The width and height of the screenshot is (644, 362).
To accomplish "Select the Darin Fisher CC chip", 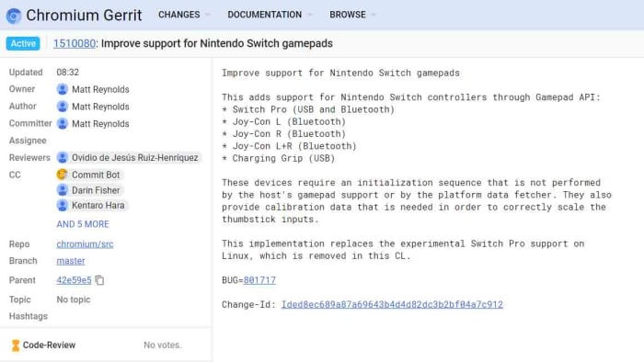I will [89, 190].
